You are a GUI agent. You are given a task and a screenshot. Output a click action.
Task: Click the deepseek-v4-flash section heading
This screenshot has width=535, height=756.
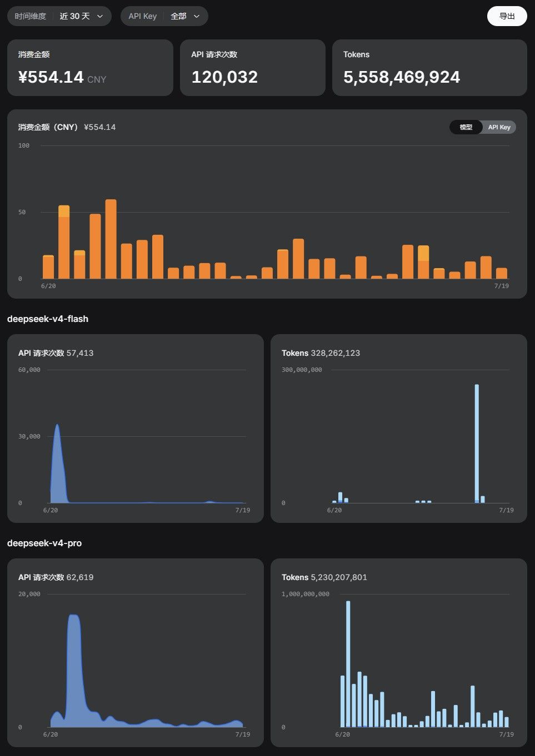tap(48, 319)
